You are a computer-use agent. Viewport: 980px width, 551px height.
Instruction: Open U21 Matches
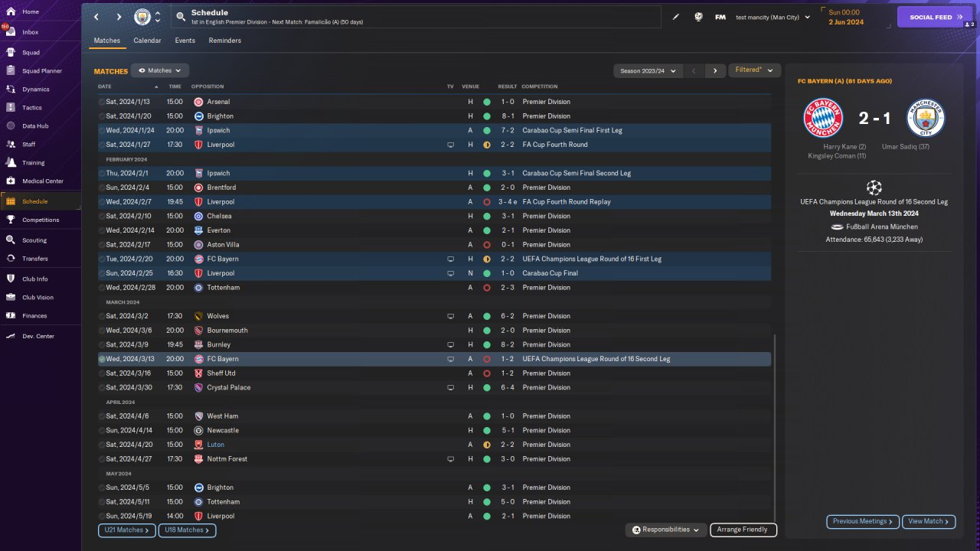click(x=126, y=530)
